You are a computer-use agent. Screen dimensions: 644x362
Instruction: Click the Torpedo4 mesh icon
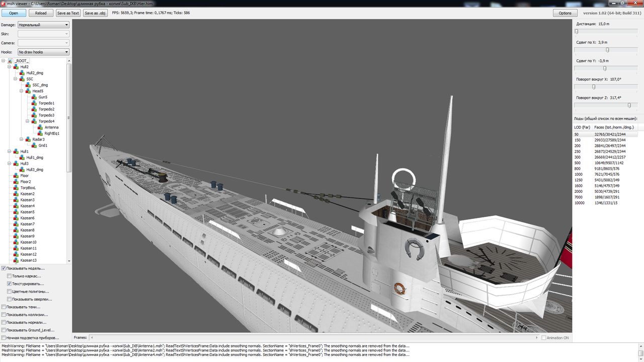coord(34,121)
